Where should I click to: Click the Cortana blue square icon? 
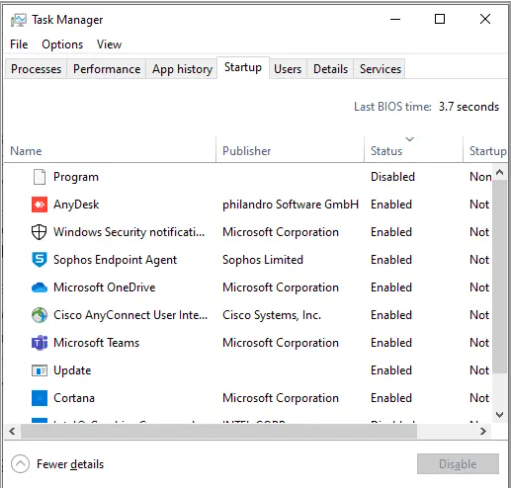click(39, 398)
